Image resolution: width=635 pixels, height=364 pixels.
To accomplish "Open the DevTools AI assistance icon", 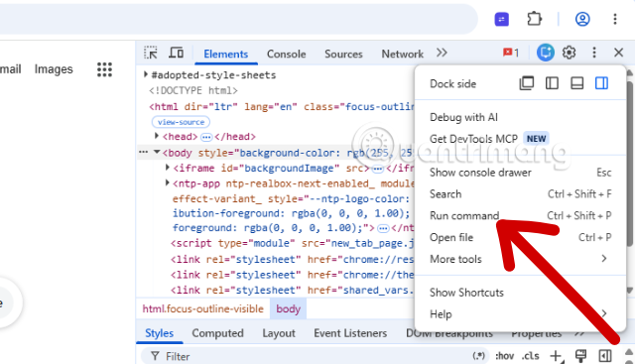I will pos(545,53).
